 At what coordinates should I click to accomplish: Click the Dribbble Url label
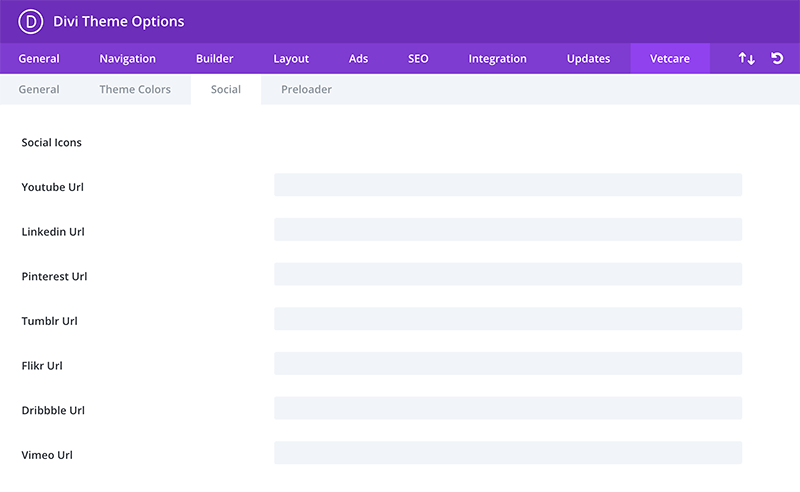(x=53, y=410)
